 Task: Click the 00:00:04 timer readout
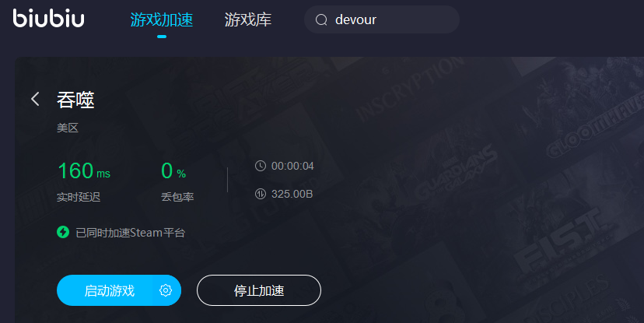point(292,166)
